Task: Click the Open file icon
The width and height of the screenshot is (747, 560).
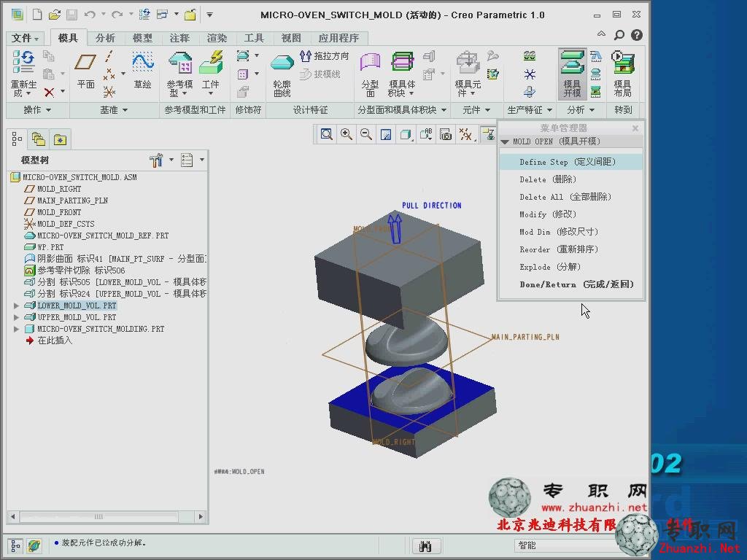Action: pos(54,15)
